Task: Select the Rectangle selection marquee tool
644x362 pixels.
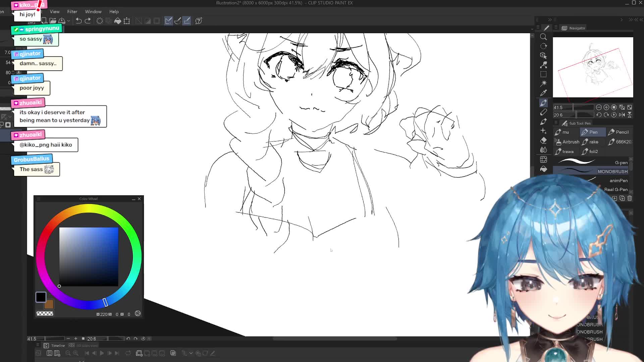Action: pos(543,74)
